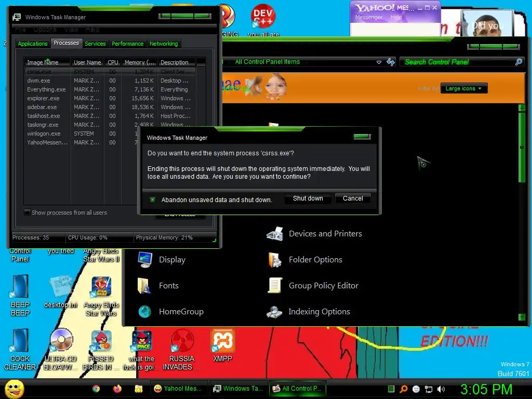
Task: Select the desktop.ini file icon
Action: 60,292
